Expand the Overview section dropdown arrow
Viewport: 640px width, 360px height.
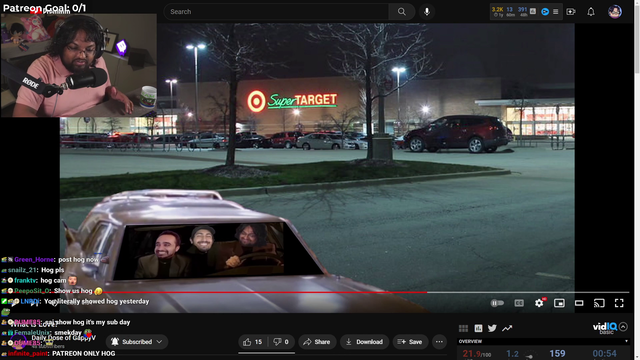click(x=627, y=341)
